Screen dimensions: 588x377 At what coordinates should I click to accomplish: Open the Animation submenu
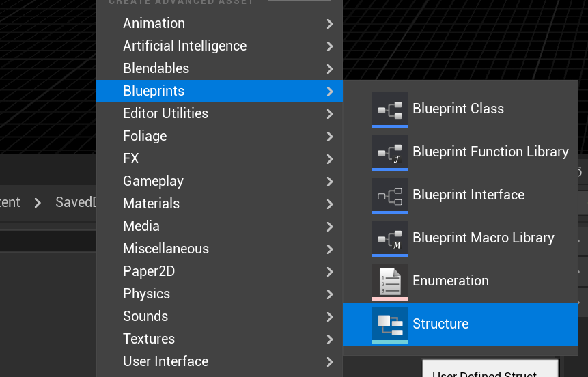tap(219, 23)
